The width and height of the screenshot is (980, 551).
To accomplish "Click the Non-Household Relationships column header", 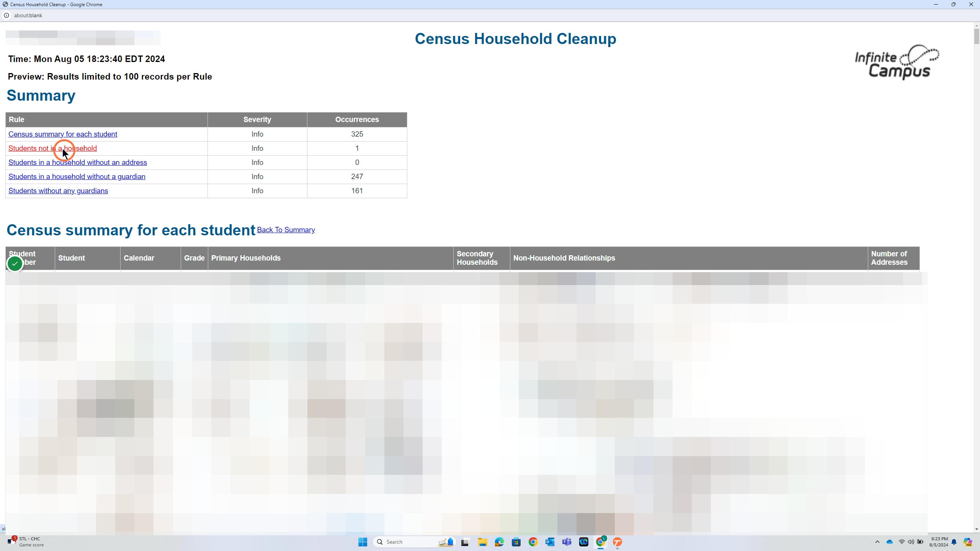I will tap(689, 258).
